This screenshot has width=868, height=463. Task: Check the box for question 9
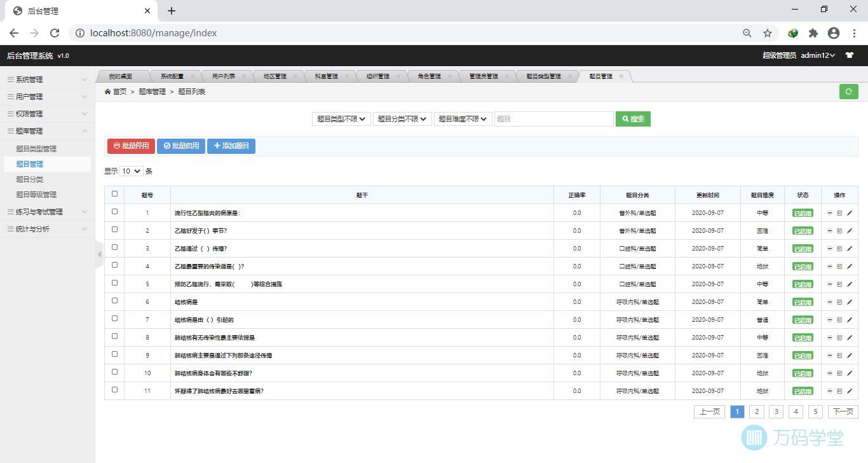click(x=114, y=354)
